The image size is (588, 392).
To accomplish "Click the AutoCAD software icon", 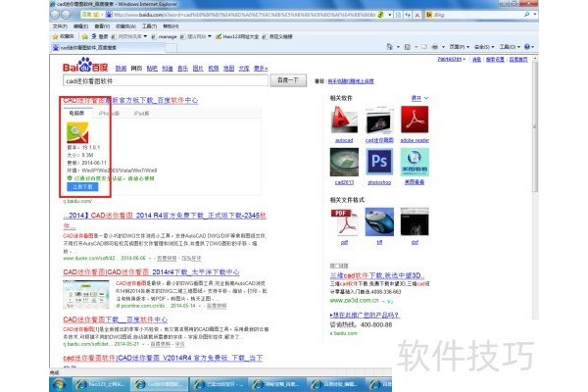I will tap(344, 120).
